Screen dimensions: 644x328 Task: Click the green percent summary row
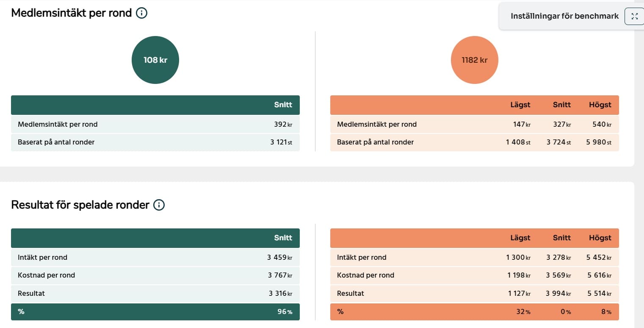[155, 312]
